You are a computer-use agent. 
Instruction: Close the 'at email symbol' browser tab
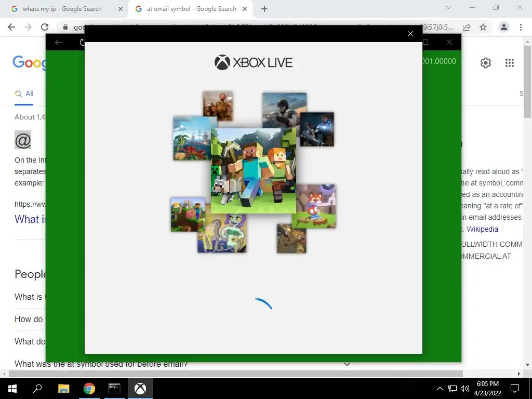245,9
